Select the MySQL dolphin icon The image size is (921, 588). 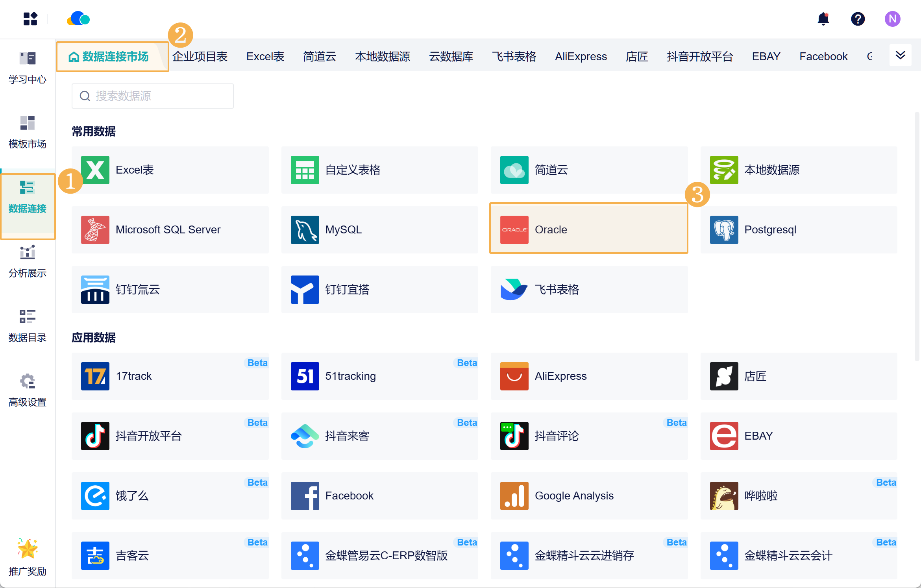point(305,230)
